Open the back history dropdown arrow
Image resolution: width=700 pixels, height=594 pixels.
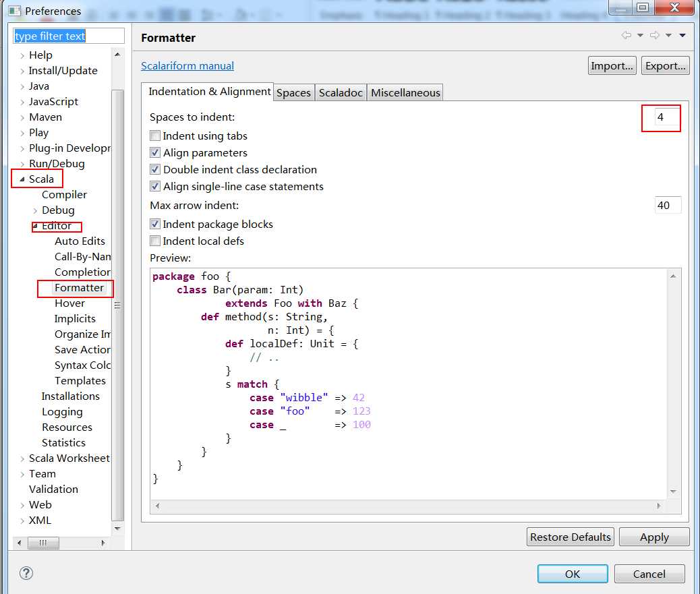coord(640,35)
